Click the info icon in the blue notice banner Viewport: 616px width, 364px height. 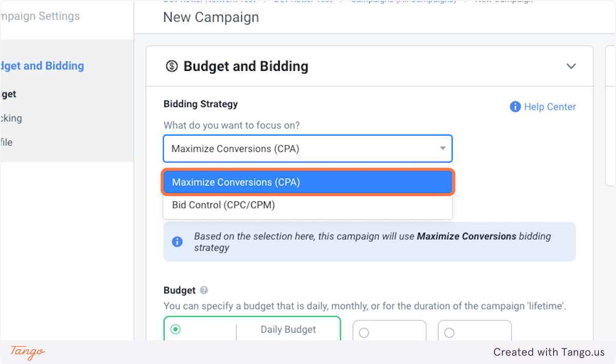[177, 242]
